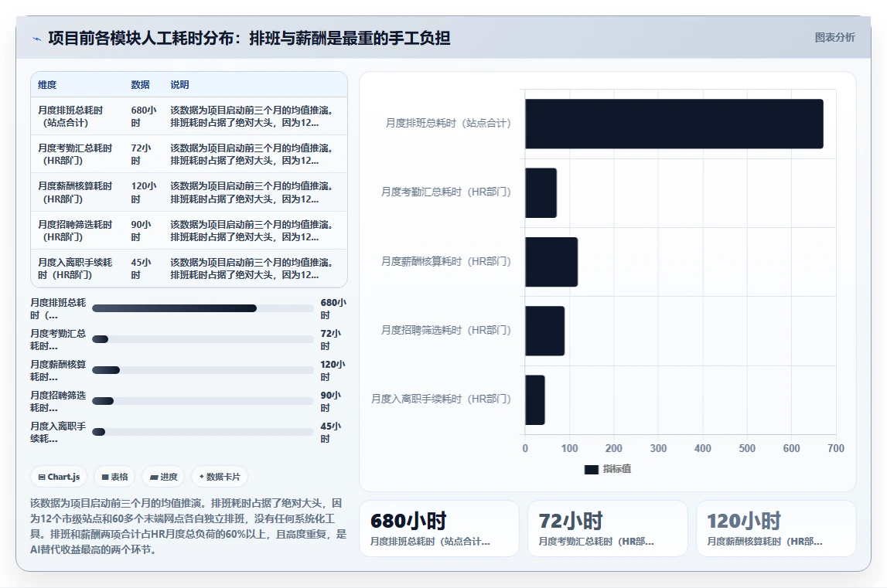Click the 90小时 value in the table
This screenshot has height=588, width=887.
(142, 231)
